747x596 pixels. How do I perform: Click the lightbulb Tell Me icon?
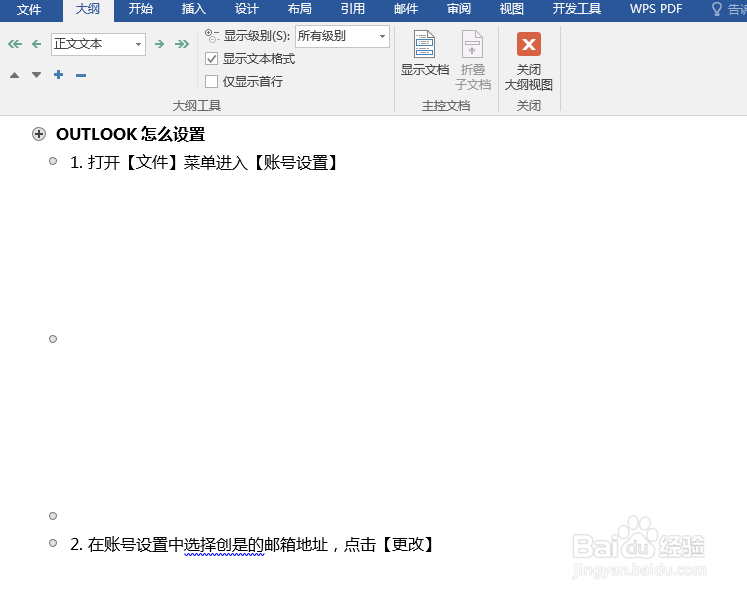click(x=717, y=9)
